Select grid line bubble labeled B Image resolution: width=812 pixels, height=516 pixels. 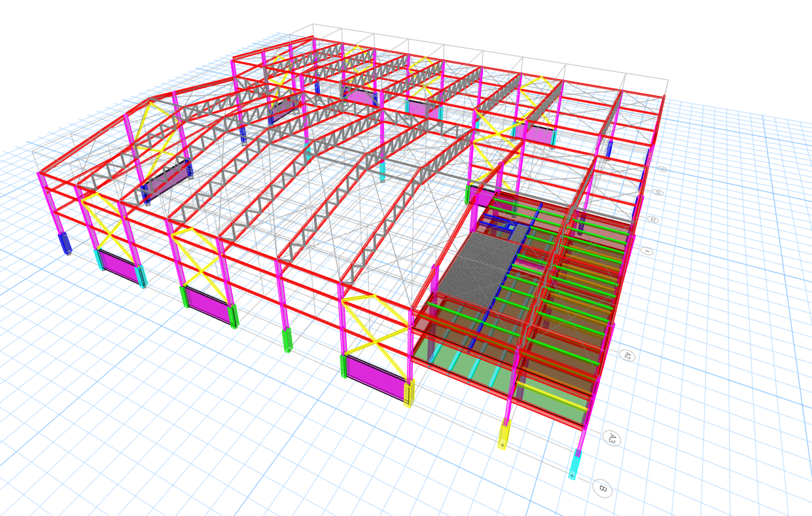coord(602,488)
